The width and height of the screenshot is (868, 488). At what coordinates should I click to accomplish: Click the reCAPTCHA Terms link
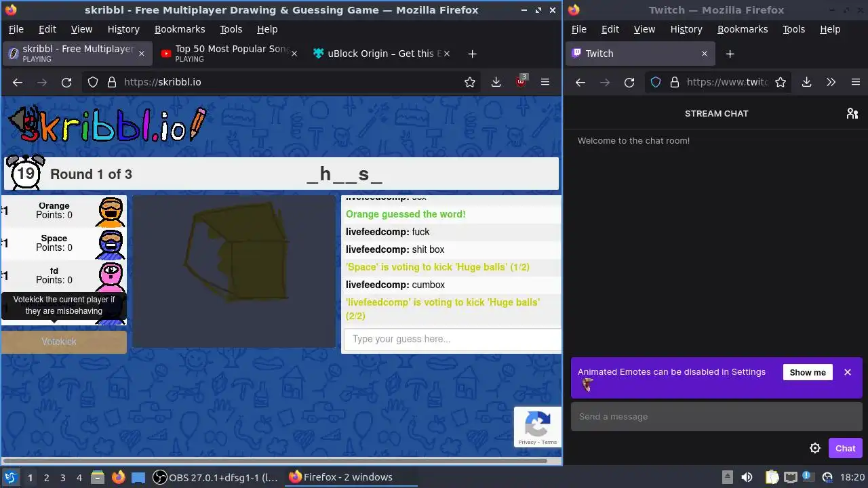pos(549,443)
